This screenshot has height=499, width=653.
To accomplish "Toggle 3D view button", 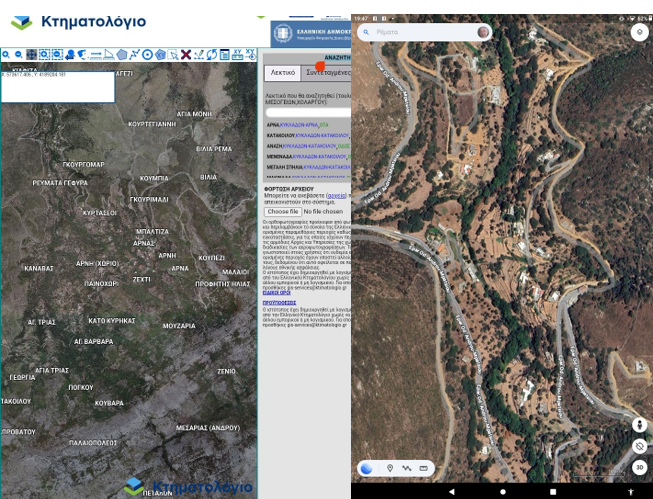I will pyautogui.click(x=639, y=467).
